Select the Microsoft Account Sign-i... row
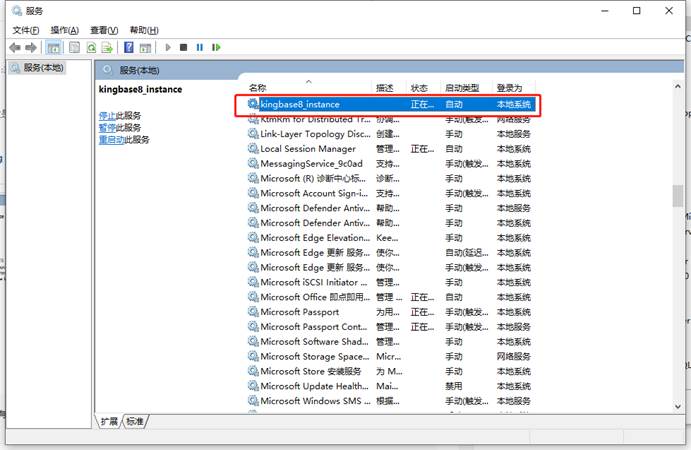The image size is (691, 450). [x=390, y=193]
